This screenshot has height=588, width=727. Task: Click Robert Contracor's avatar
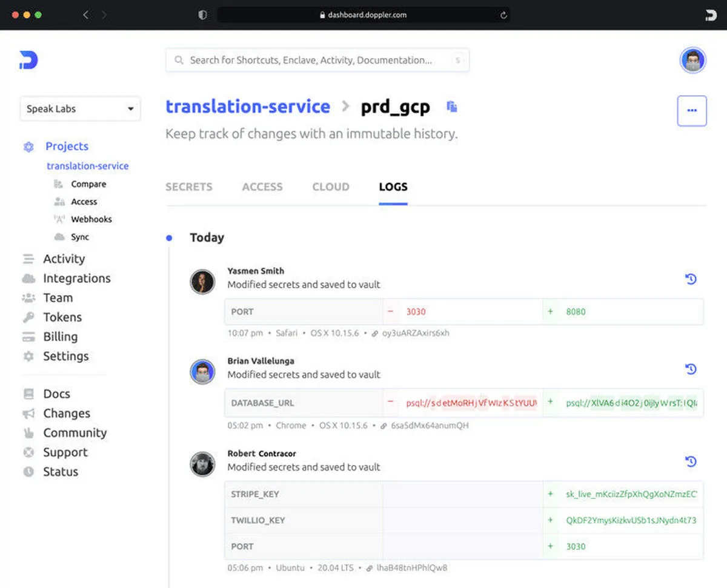coord(203,464)
